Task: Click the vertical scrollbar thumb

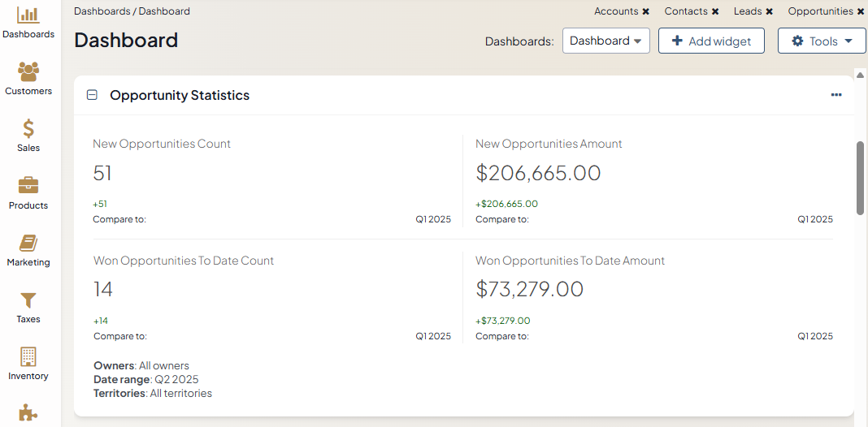Action: pyautogui.click(x=860, y=178)
